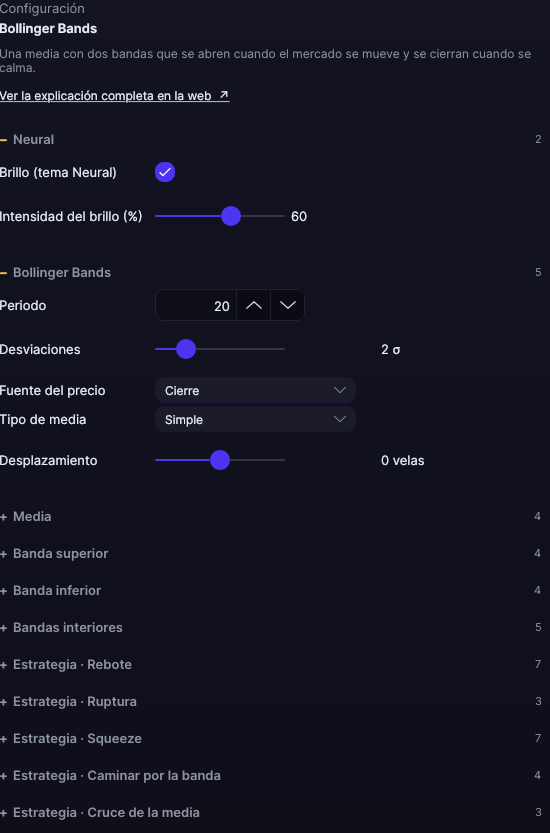
Task: Click the plus icon beside Banda superior
Action: pos(4,554)
